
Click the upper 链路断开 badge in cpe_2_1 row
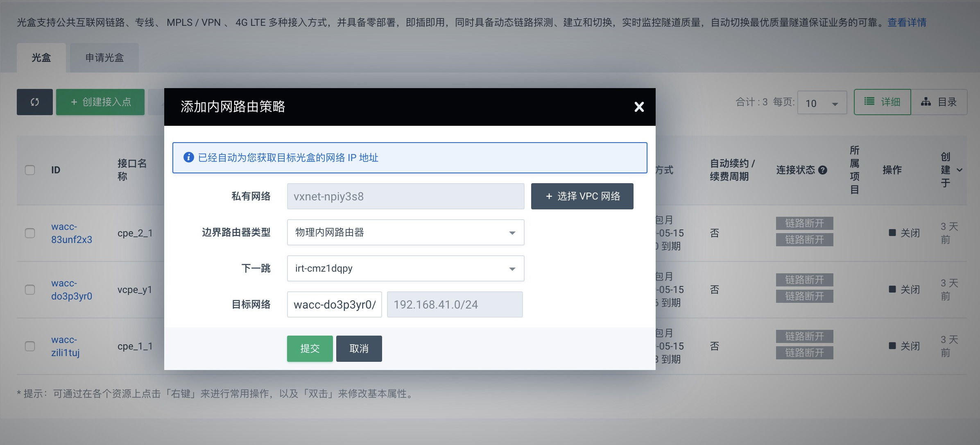[x=805, y=223]
